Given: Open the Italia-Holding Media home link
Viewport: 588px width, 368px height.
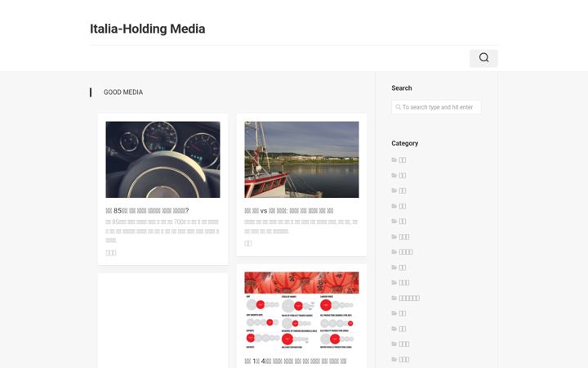Looking at the screenshot, I should [x=147, y=29].
